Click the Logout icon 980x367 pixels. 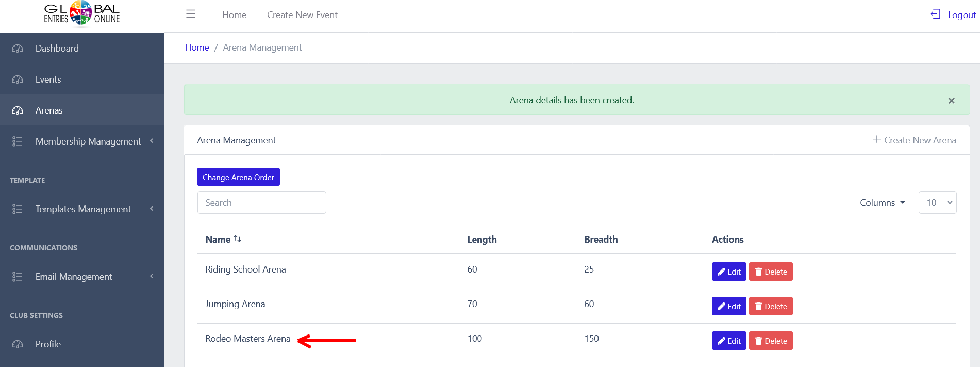(x=935, y=14)
